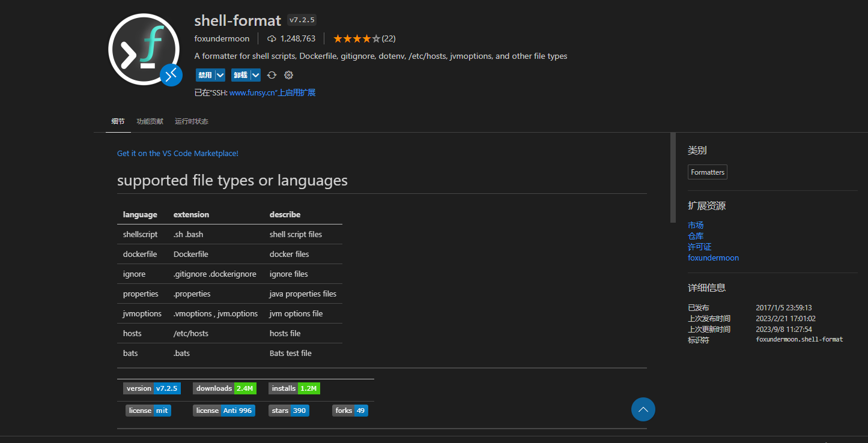Switch to the 功能贡献 tab
The width and height of the screenshot is (868, 443).
tap(150, 121)
